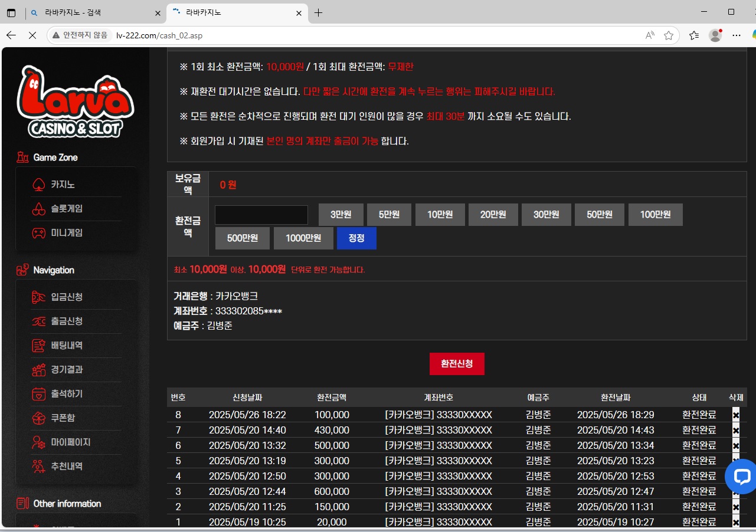This screenshot has height=532, width=756.
Task: Open a new browser tab
Action: [319, 13]
